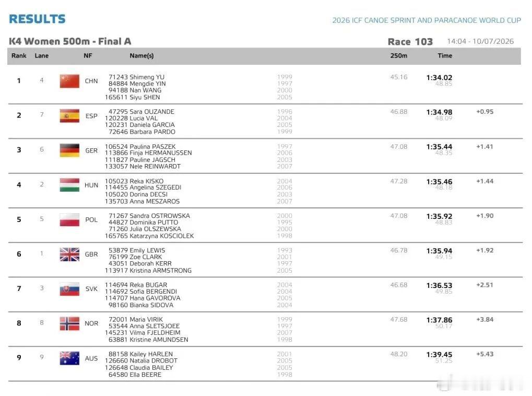Viewport: 532px width, 396px height.
Task: Click the Time column header
Action: pyautogui.click(x=445, y=56)
